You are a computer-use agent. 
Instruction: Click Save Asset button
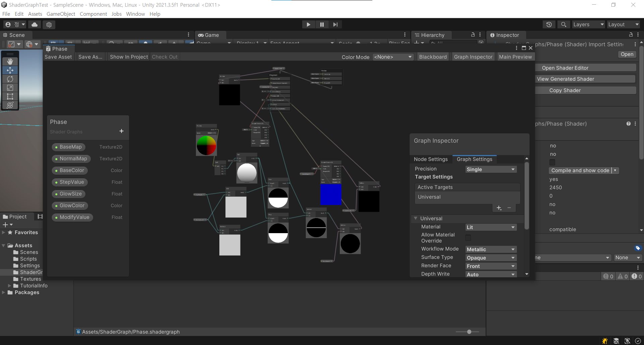point(58,57)
